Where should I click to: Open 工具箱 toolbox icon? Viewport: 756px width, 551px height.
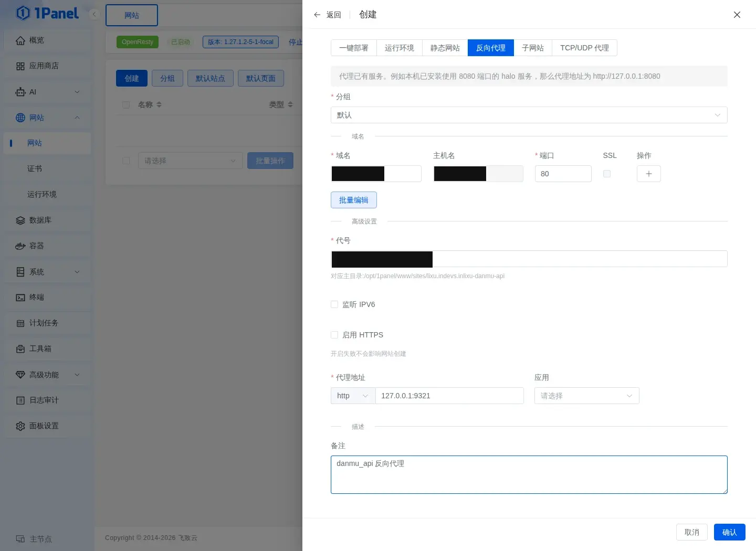click(x=20, y=349)
